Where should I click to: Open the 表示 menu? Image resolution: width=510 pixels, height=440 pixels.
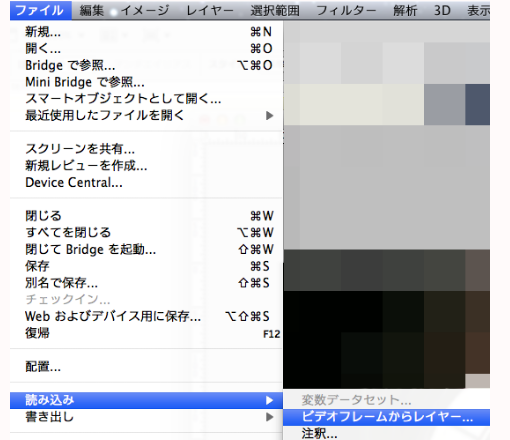tap(478, 10)
